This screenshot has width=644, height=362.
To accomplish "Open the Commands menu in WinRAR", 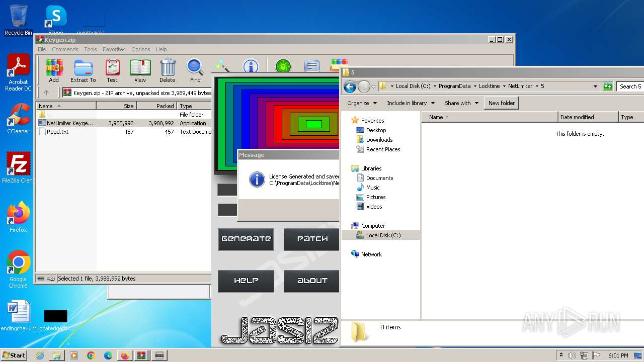I will click(65, 49).
